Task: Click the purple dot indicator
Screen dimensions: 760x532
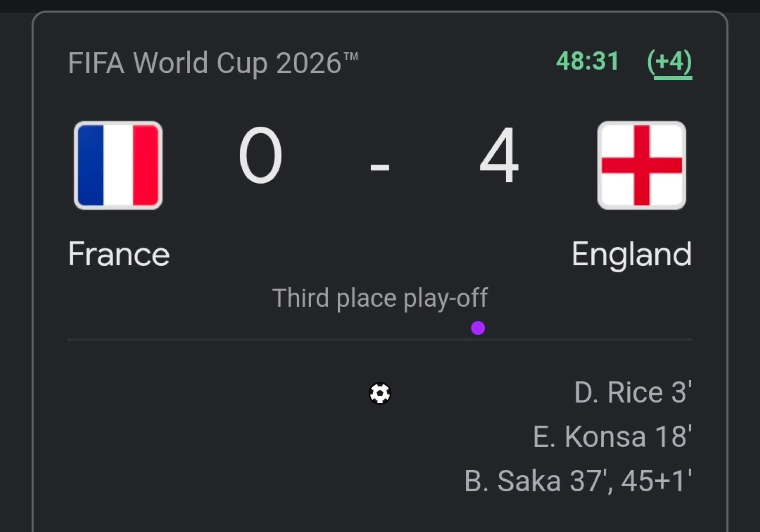Action: (478, 328)
